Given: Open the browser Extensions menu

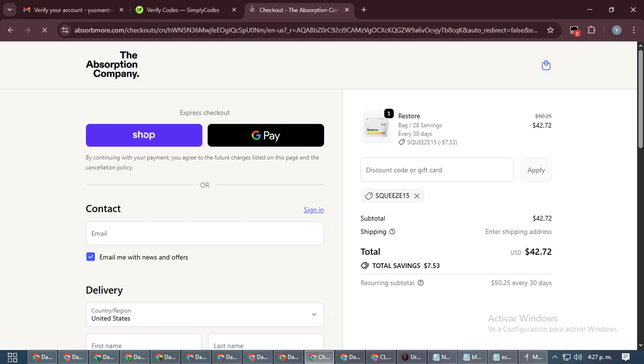Looking at the screenshot, I should tap(592, 30).
